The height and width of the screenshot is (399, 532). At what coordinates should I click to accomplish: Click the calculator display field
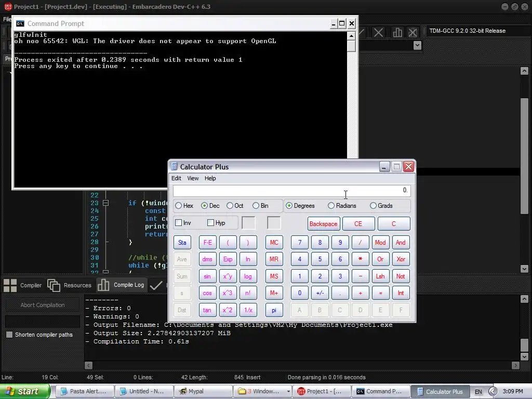292,191
